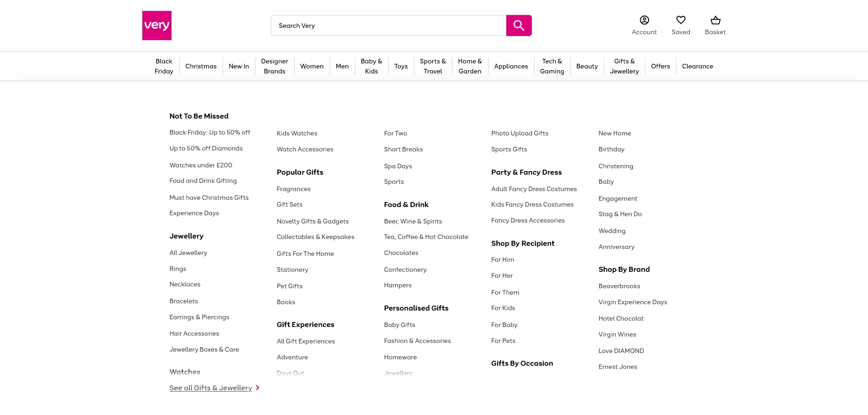868x415 pixels.
Task: Open the Account profile icon
Action: [x=644, y=20]
